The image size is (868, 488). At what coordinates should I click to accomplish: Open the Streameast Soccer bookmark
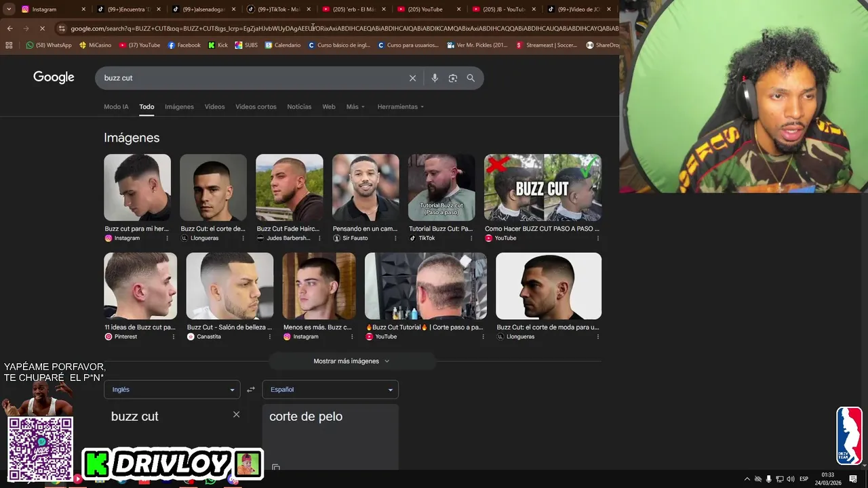coord(548,45)
